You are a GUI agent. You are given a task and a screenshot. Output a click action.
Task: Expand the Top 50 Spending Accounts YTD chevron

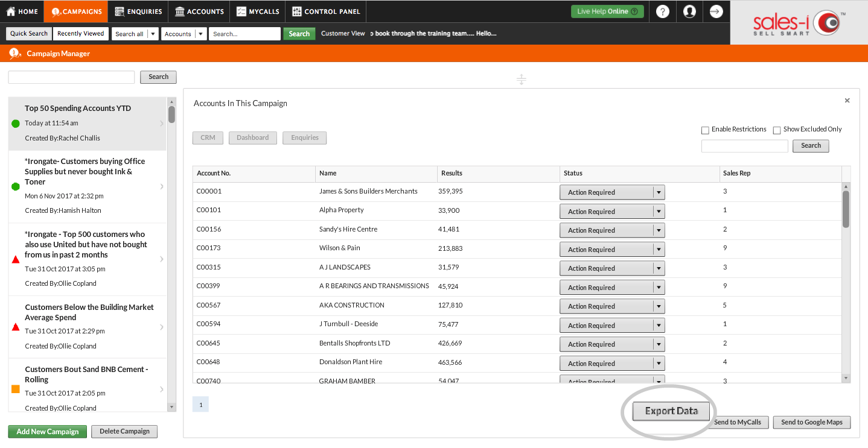pyautogui.click(x=161, y=124)
